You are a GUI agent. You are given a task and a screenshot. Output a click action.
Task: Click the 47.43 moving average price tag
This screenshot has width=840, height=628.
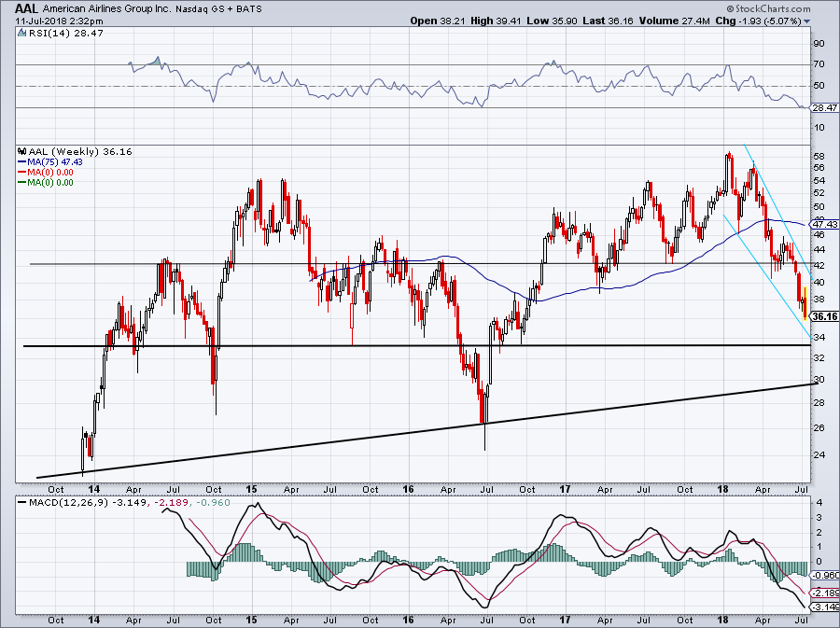coord(824,224)
